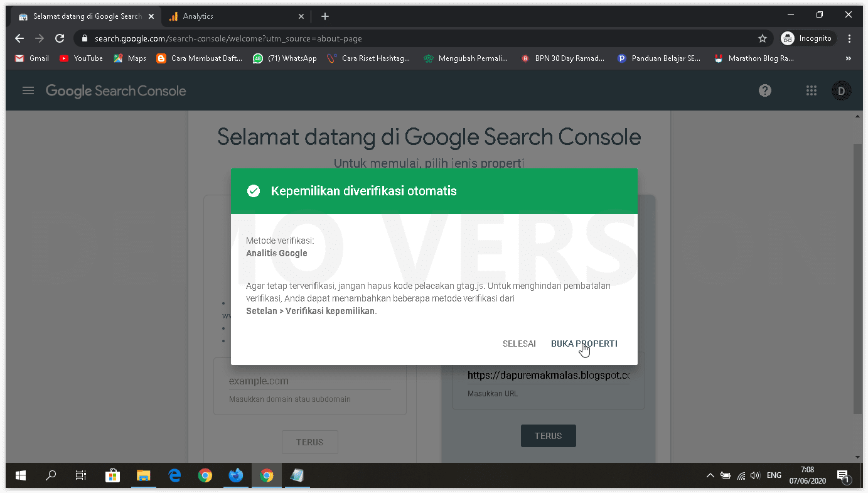Open the Google apps grid

point(811,90)
